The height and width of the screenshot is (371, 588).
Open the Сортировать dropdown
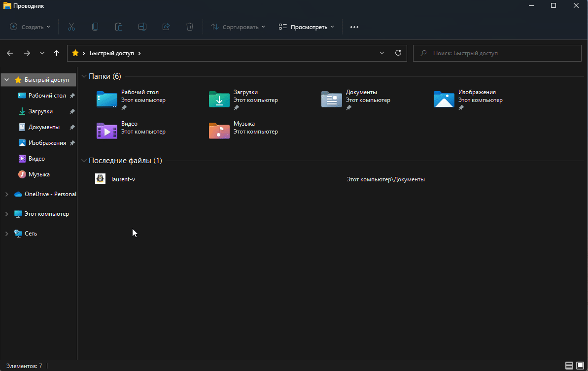click(x=238, y=27)
